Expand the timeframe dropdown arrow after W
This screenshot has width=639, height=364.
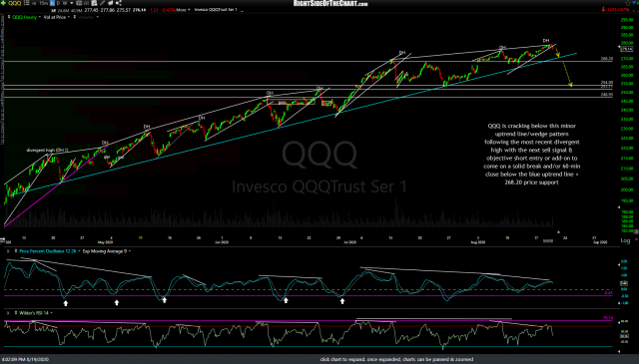tap(72, 3)
